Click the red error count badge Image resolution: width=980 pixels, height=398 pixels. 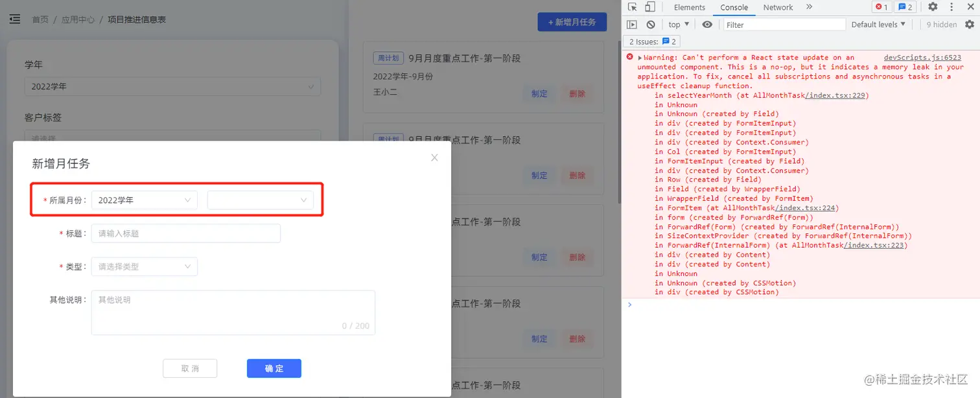point(881,6)
